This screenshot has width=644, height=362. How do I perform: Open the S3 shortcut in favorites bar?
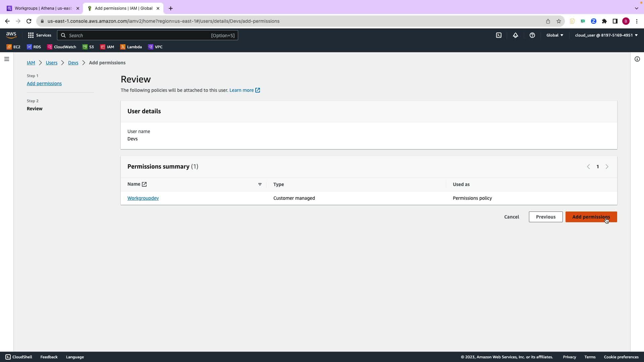click(88, 47)
